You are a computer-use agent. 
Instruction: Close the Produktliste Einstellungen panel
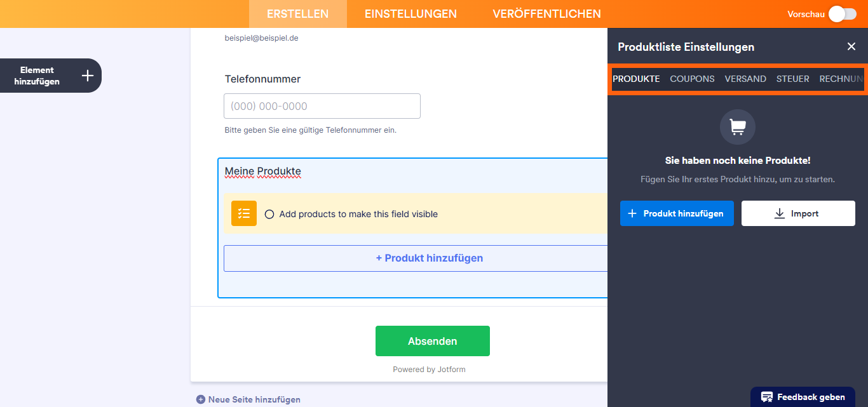coord(851,46)
